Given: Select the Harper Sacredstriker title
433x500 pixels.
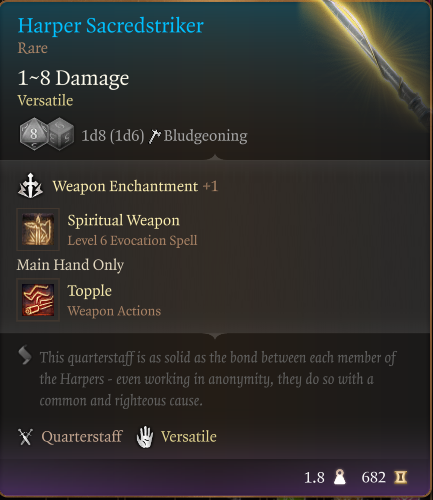Looking at the screenshot, I should (110, 26).
